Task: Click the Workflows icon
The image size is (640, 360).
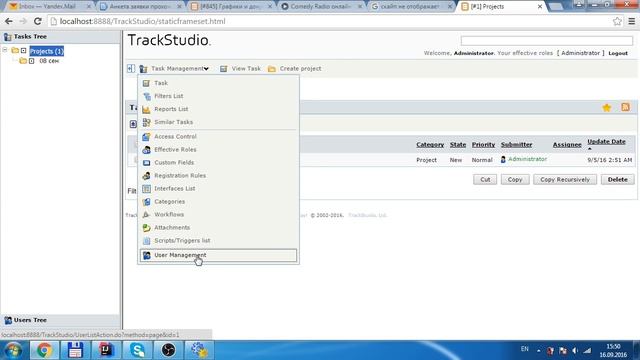Action: 146,214
